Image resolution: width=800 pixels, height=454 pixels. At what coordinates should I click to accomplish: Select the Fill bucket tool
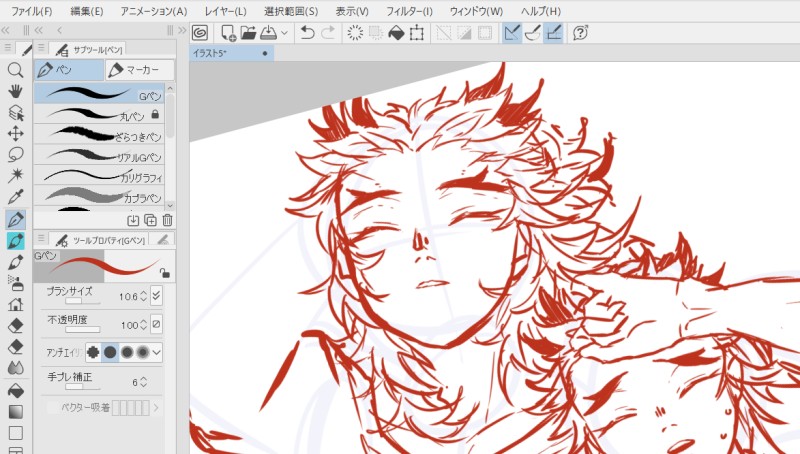tap(15, 391)
